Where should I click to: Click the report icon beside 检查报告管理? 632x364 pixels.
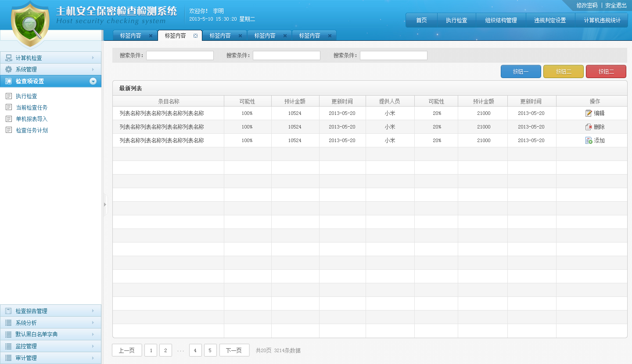tap(8, 311)
